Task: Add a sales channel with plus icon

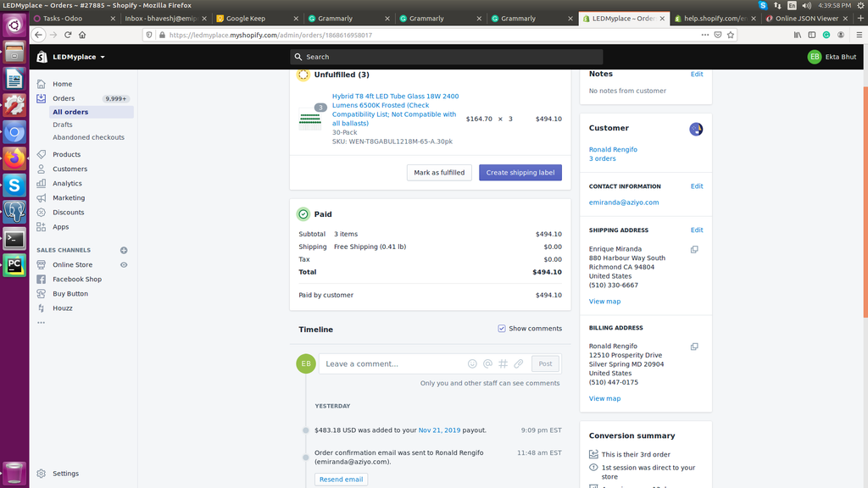Action: point(124,250)
